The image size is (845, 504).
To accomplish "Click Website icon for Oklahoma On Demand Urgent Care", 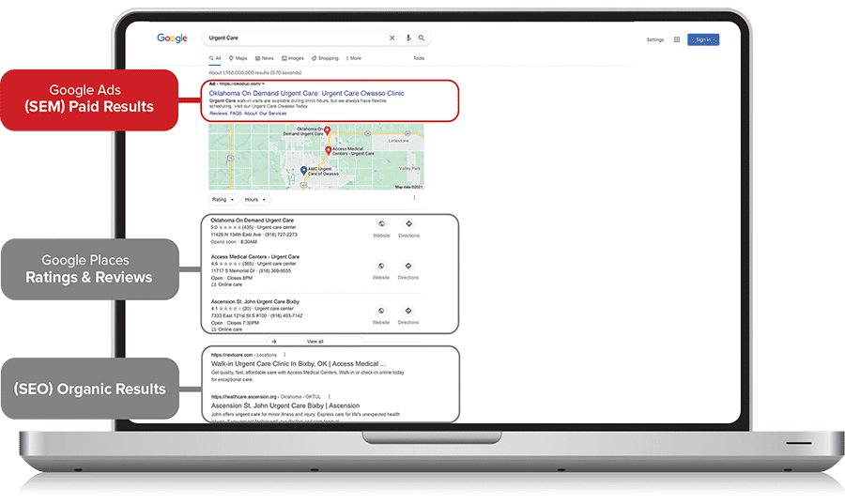I will (381, 224).
